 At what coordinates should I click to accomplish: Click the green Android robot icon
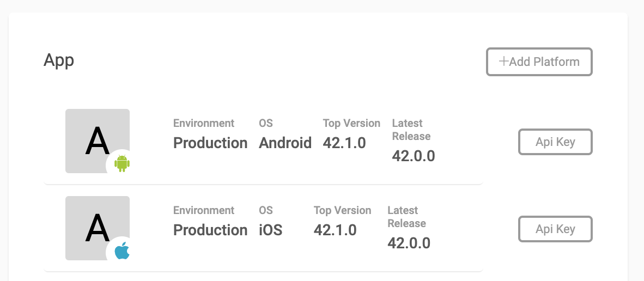(122, 163)
